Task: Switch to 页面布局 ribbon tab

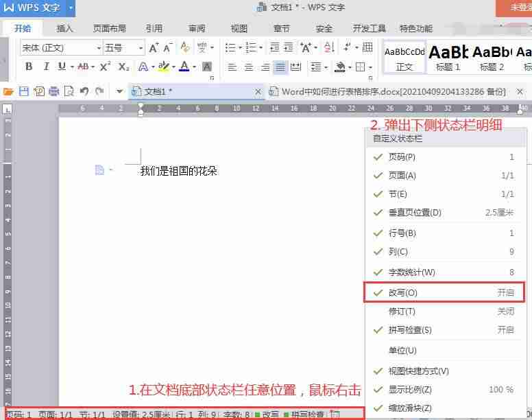Action: click(110, 29)
